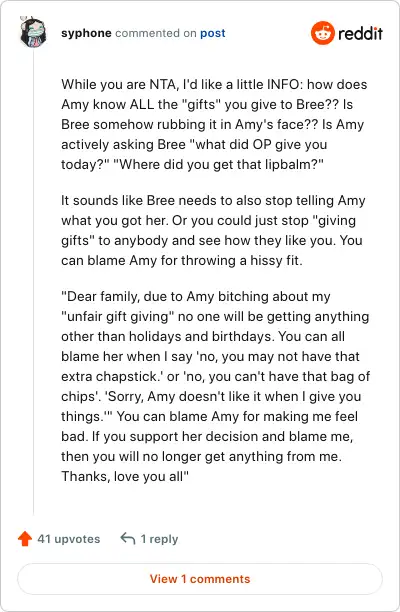Click the closing line "Thanks, love you all"
This screenshot has width=400, height=612.
(x=125, y=476)
